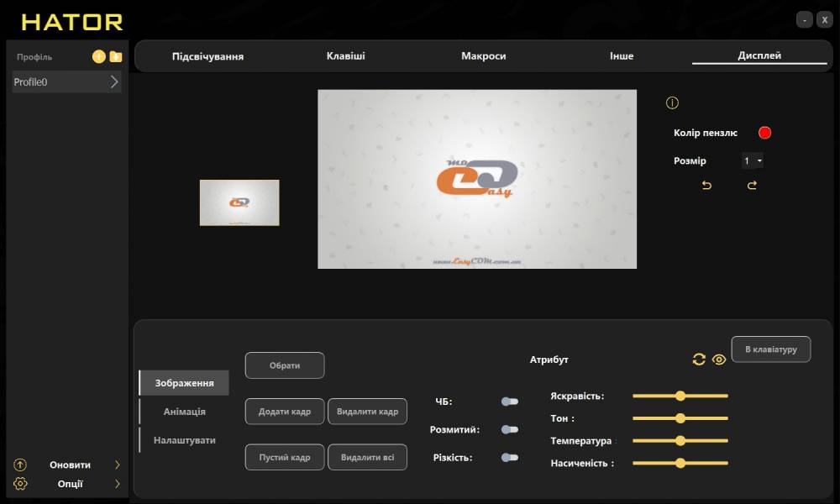Expand the Оновити section chevron
This screenshot has width=840, height=504.
117,465
